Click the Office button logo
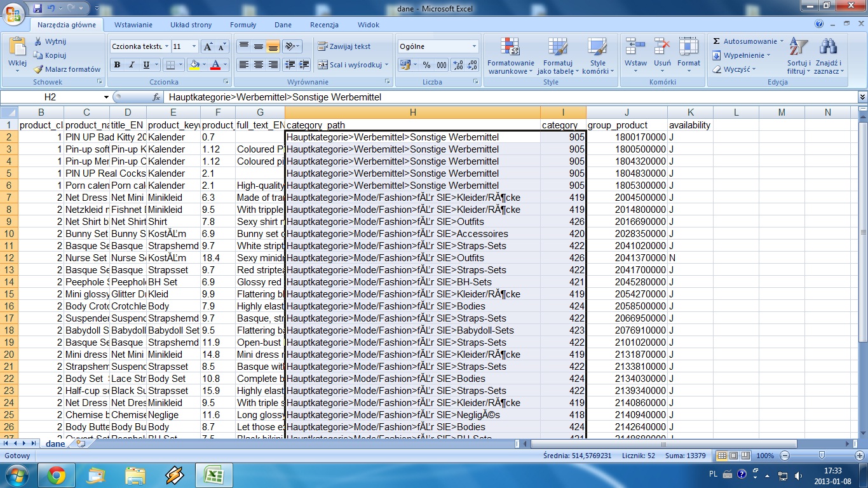Image resolution: width=868 pixels, height=488 pixels. click(14, 12)
